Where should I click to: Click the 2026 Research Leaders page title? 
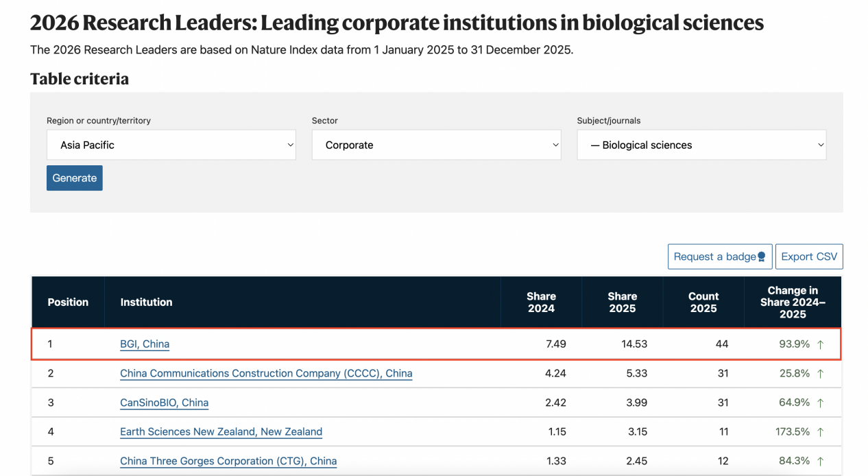(x=397, y=23)
